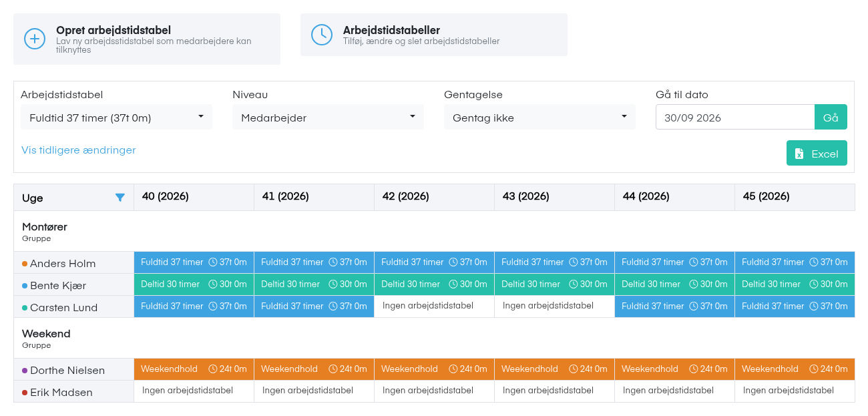
Task: Open the Arbejdstidstabeller card
Action: click(434, 35)
